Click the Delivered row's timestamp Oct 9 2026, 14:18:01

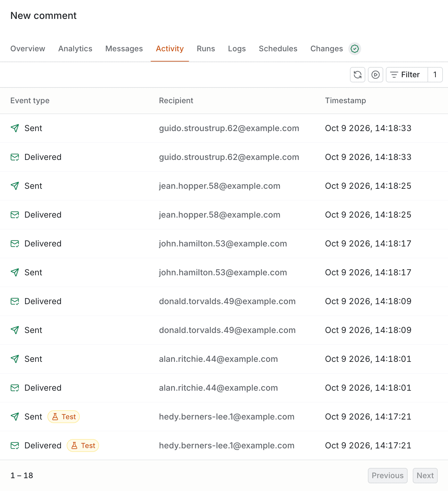368,388
